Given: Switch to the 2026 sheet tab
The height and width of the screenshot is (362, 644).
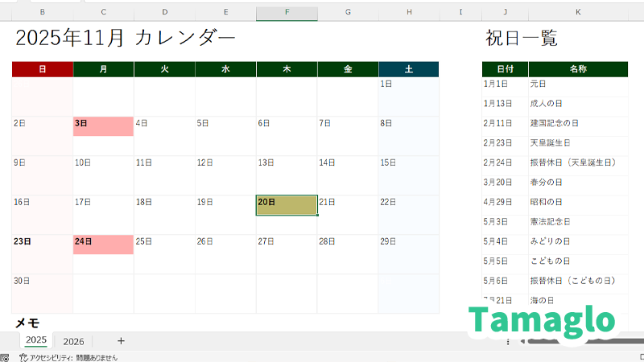Looking at the screenshot, I should pyautogui.click(x=73, y=341).
